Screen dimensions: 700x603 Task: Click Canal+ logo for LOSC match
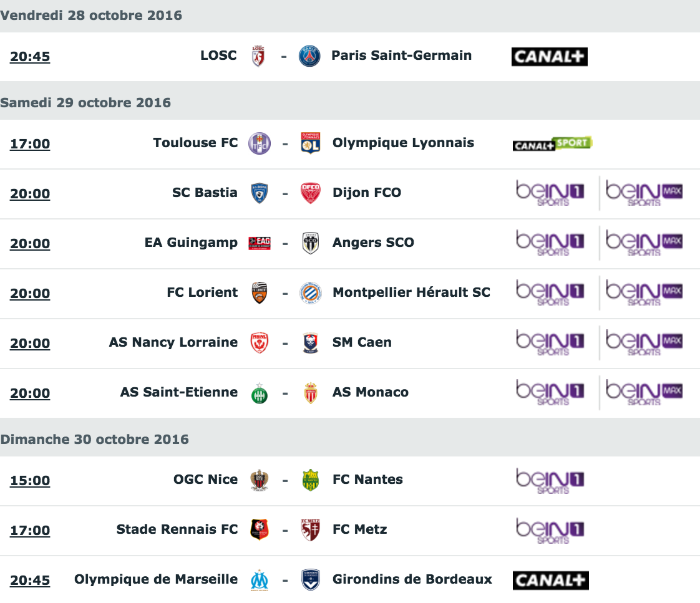[549, 57]
